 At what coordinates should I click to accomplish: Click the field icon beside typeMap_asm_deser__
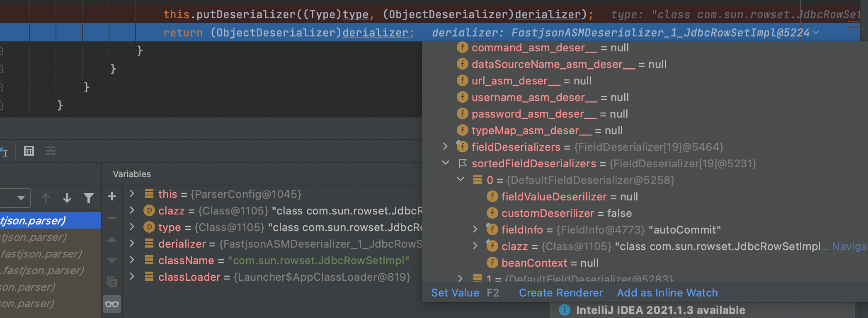click(x=462, y=130)
